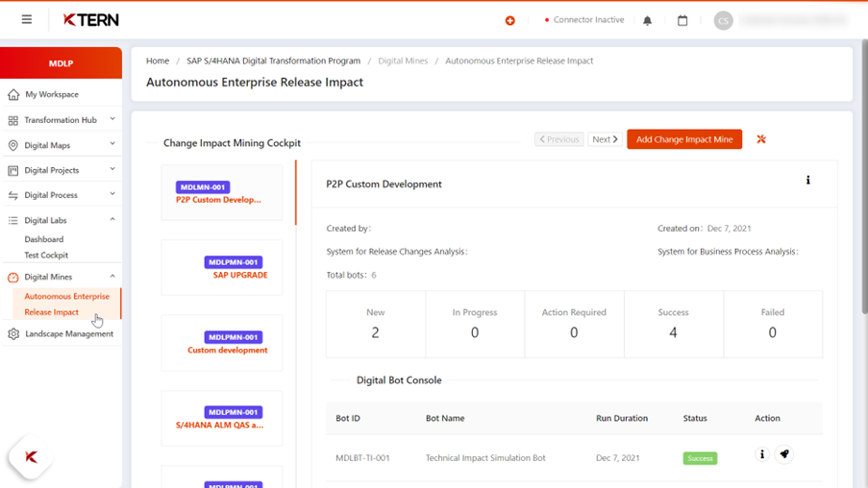Click the Failed count tile
Screen dimensions: 868x488
coord(773,325)
